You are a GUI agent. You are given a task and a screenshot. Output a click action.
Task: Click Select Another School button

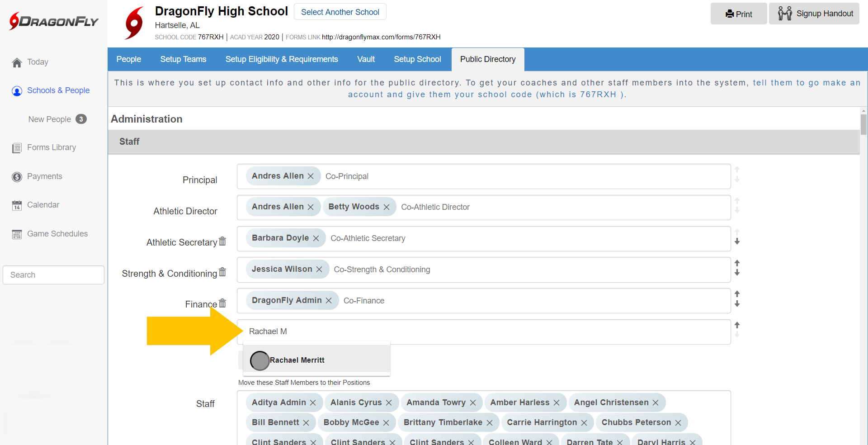340,12
